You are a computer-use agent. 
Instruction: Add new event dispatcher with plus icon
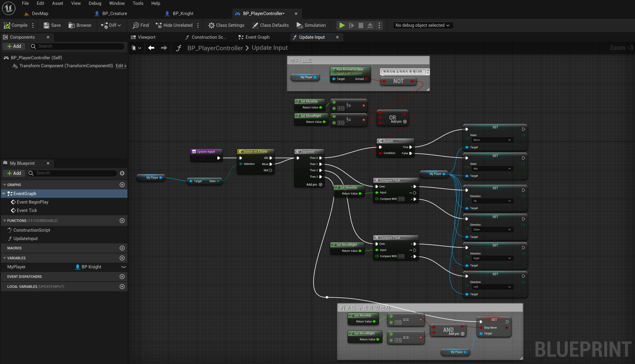pyautogui.click(x=122, y=277)
